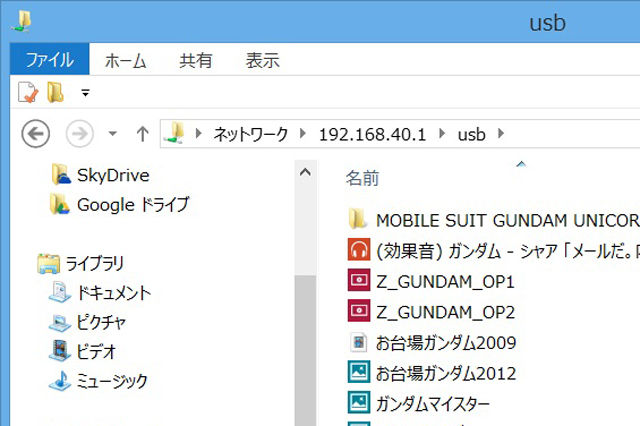Expand the chevron after 192.168.40.1
The image size is (640, 426).
[442, 133]
